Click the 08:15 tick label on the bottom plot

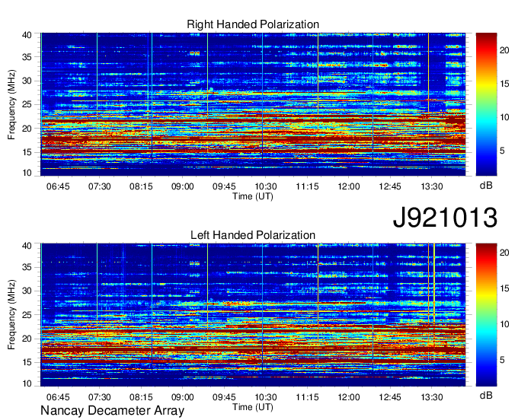[x=141, y=397]
